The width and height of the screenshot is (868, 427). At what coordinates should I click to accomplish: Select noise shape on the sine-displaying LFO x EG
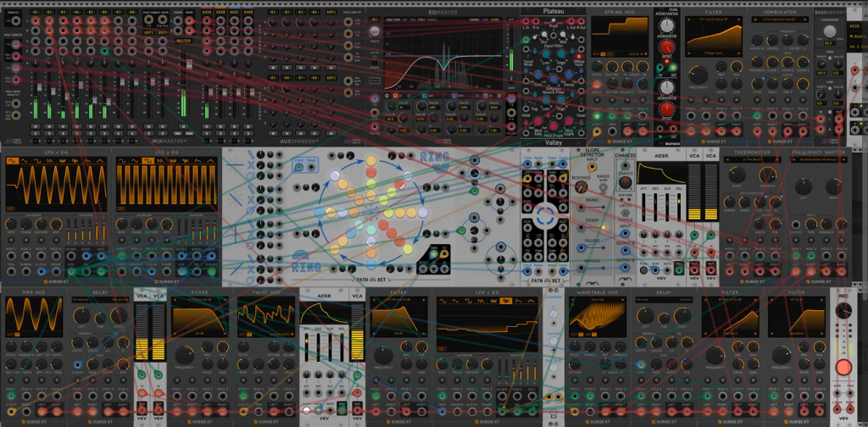point(63,160)
